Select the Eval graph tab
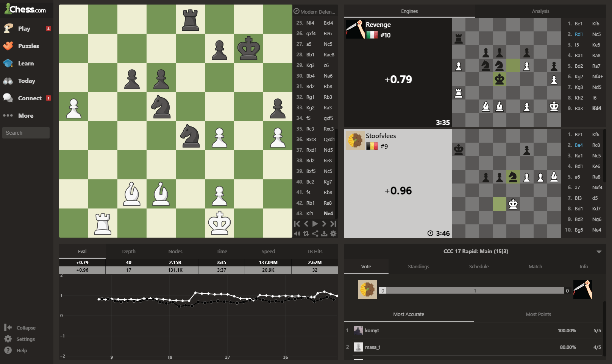The width and height of the screenshot is (612, 364). tap(82, 251)
